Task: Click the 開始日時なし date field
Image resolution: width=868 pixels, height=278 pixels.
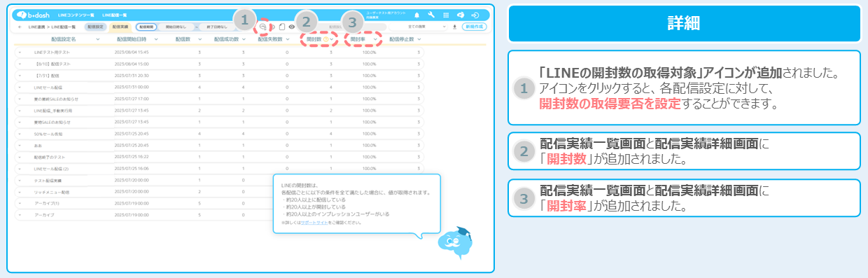Action: (x=175, y=27)
